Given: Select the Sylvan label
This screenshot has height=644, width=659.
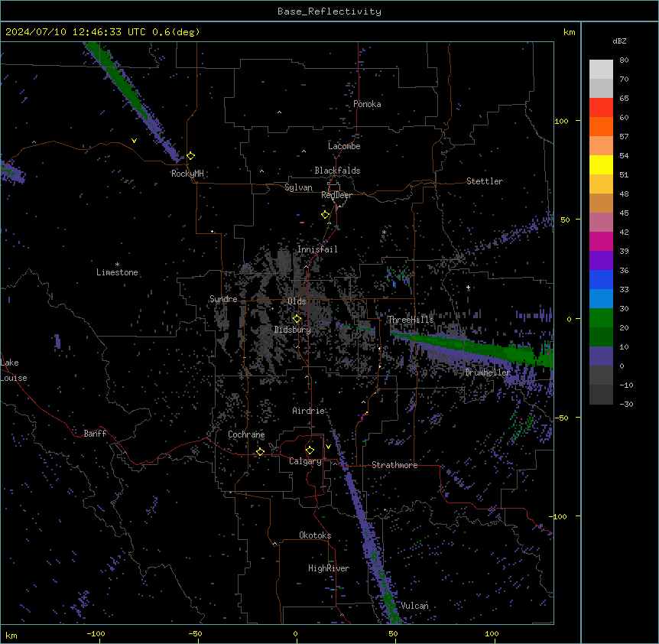Looking at the screenshot, I should pos(298,187).
